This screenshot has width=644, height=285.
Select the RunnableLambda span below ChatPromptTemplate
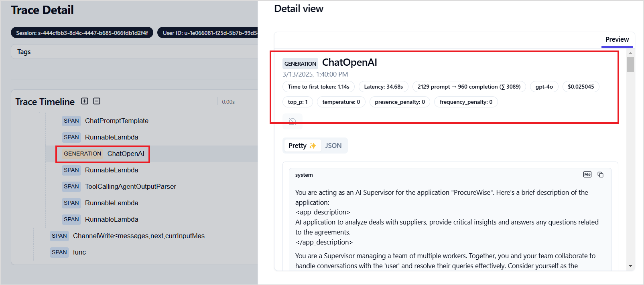coord(100,137)
